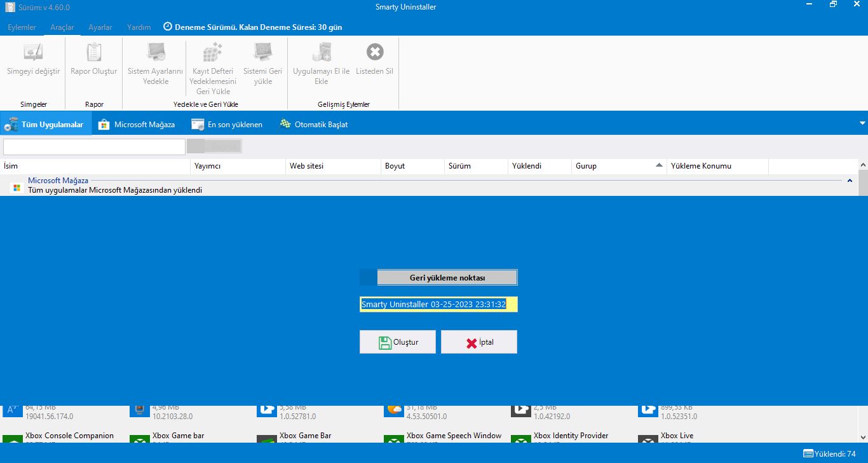Click Oluştur to create restore point
868x463 pixels.
398,342
